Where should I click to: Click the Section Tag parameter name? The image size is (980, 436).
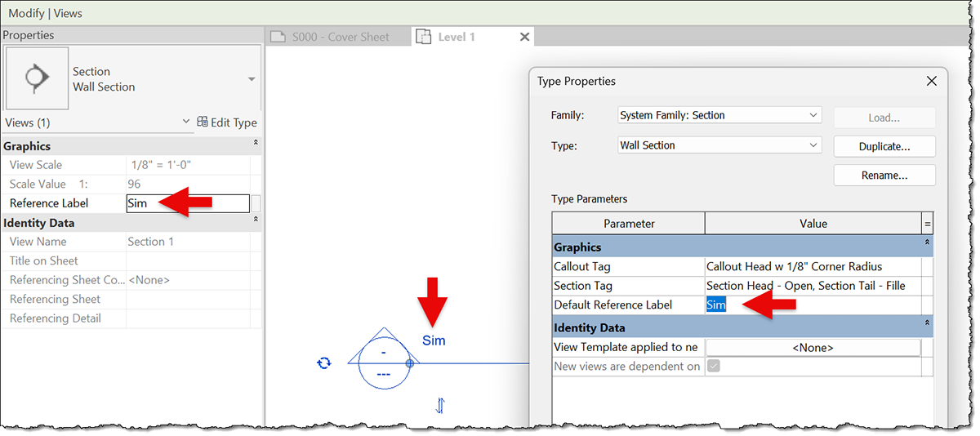pyautogui.click(x=583, y=286)
